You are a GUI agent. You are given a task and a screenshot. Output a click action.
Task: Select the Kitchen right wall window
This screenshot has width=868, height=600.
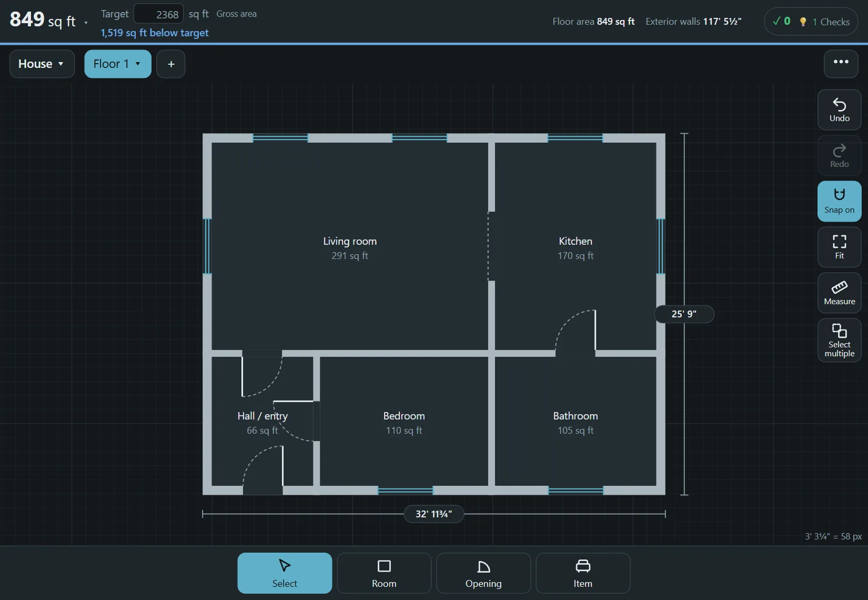point(661,246)
